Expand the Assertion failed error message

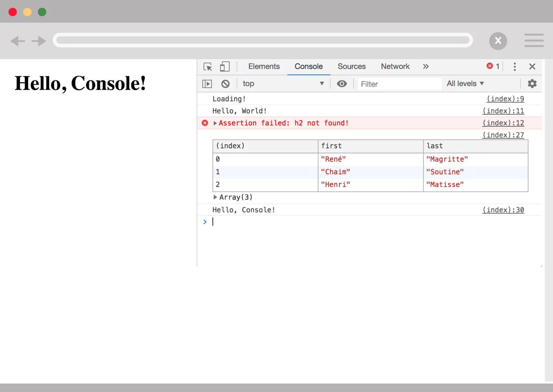(215, 123)
